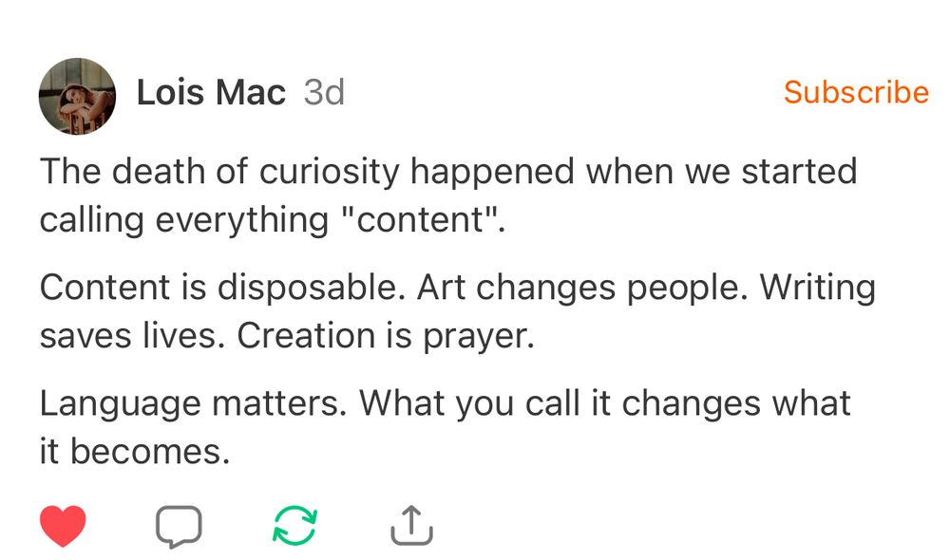Open comments via the speech bubble icon
Screen dimensions: 950x560
tap(179, 526)
